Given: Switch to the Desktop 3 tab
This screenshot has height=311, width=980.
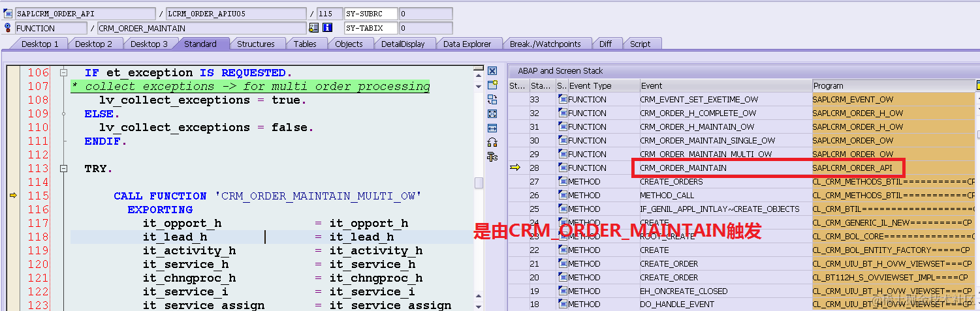Looking at the screenshot, I should [x=149, y=44].
